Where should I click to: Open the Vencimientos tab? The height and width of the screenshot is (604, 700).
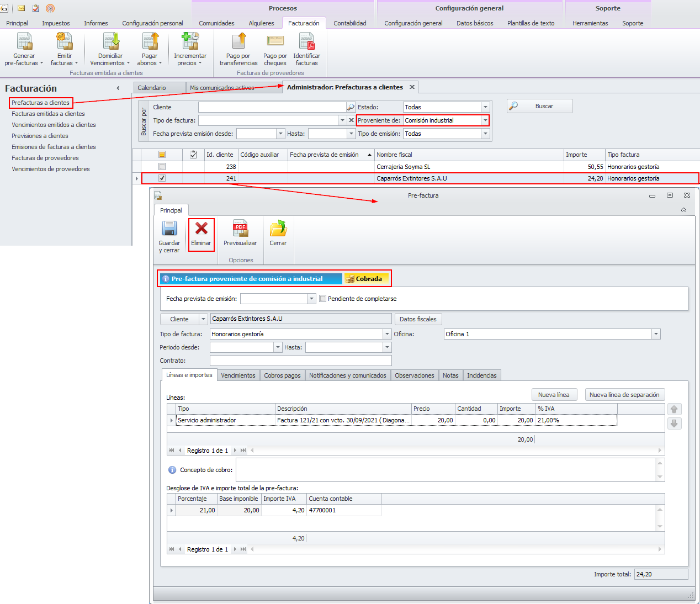click(x=238, y=375)
